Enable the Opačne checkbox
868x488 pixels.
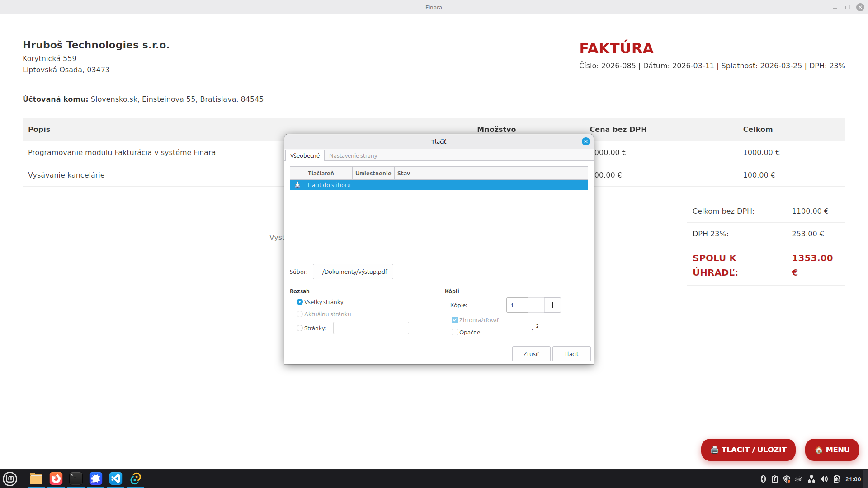click(455, 332)
